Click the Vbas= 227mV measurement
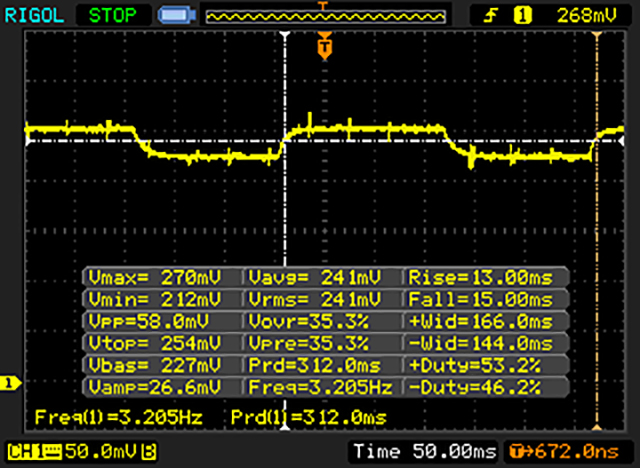 (x=155, y=365)
